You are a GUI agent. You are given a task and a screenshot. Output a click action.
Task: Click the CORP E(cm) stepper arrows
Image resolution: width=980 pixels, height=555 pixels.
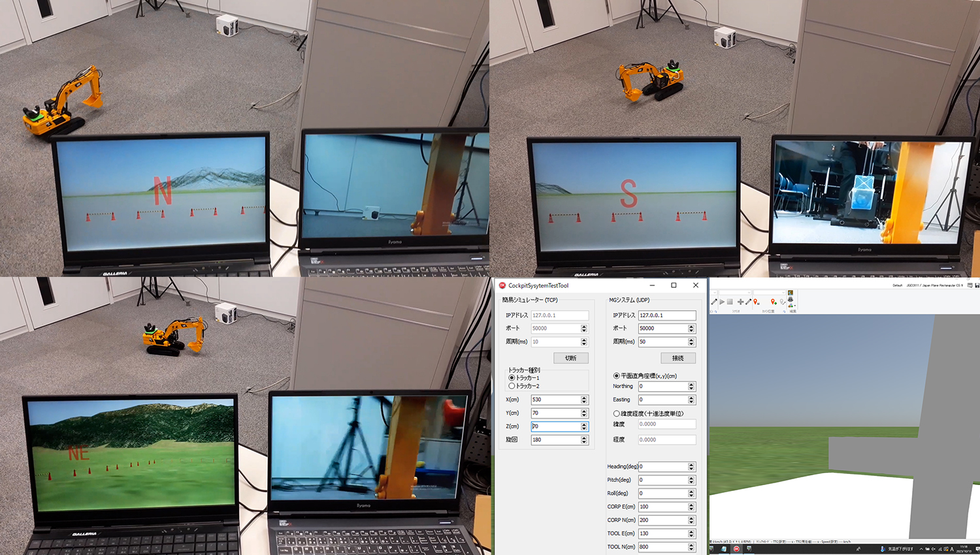tap(691, 507)
